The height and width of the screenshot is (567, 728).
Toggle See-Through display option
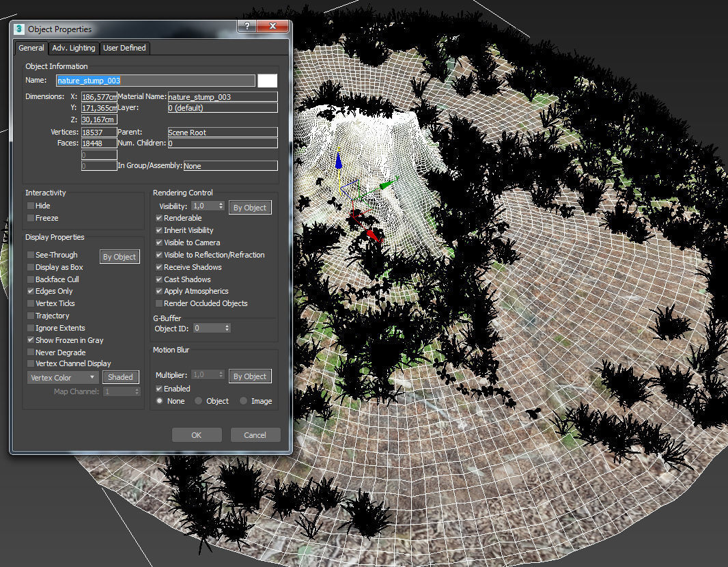(x=31, y=255)
